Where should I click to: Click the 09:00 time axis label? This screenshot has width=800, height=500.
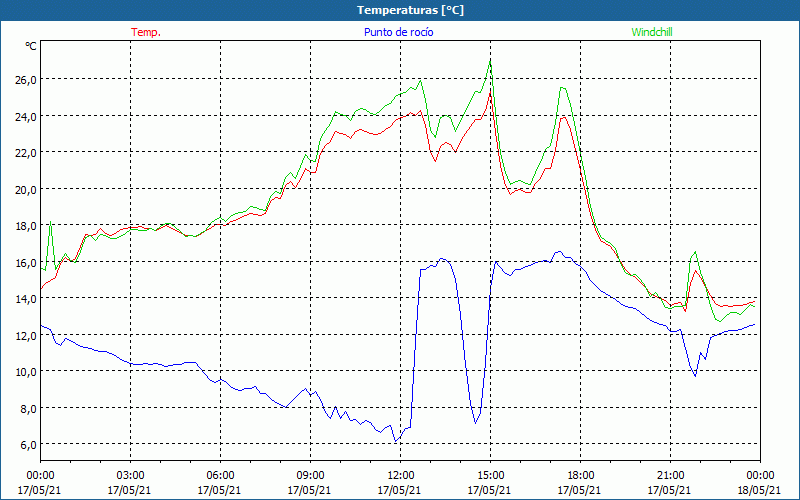(310, 476)
